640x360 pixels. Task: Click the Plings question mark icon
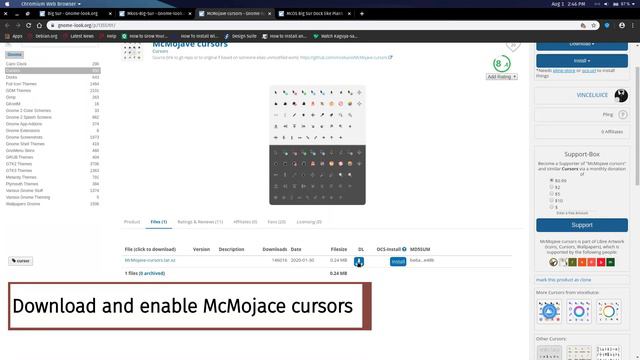[x=622, y=115]
